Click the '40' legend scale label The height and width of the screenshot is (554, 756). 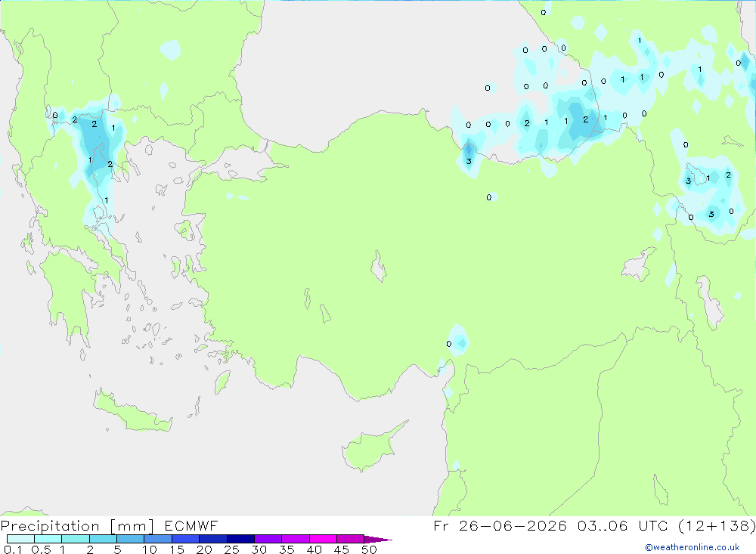[x=314, y=549]
